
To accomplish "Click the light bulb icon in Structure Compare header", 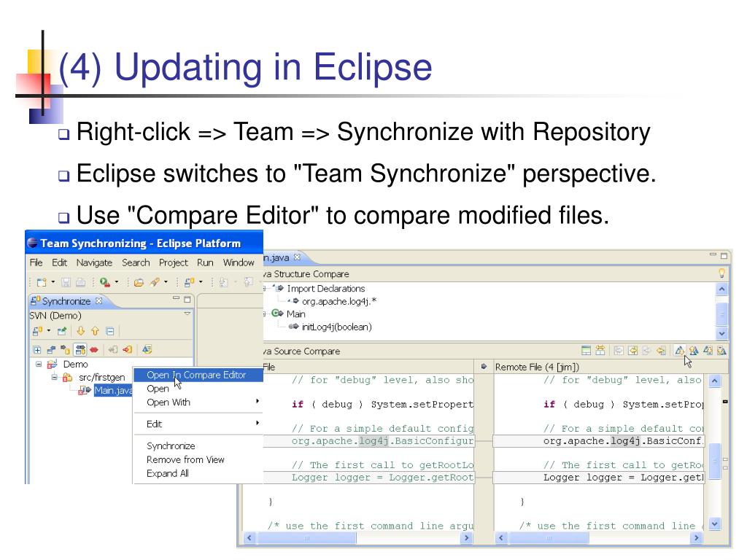I will point(721,273).
